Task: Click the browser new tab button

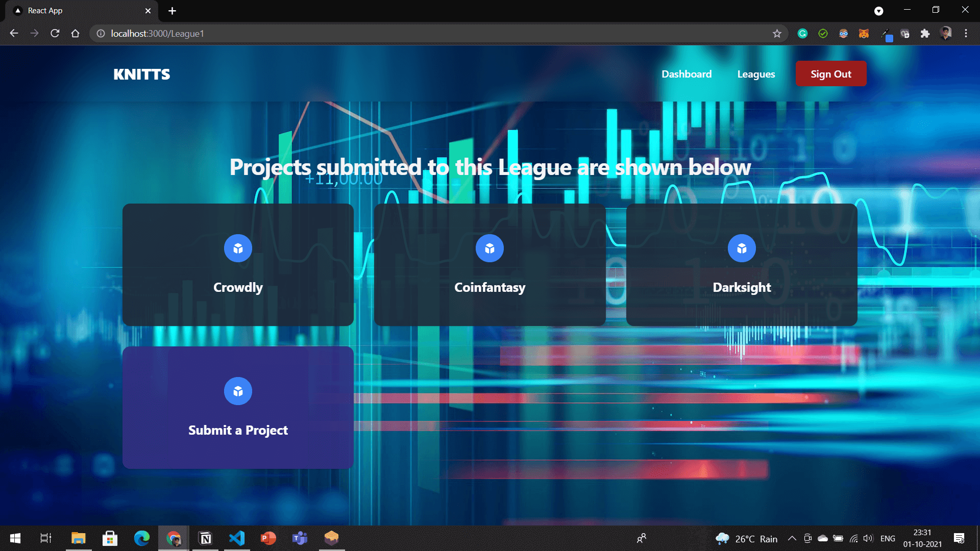Action: (x=171, y=11)
